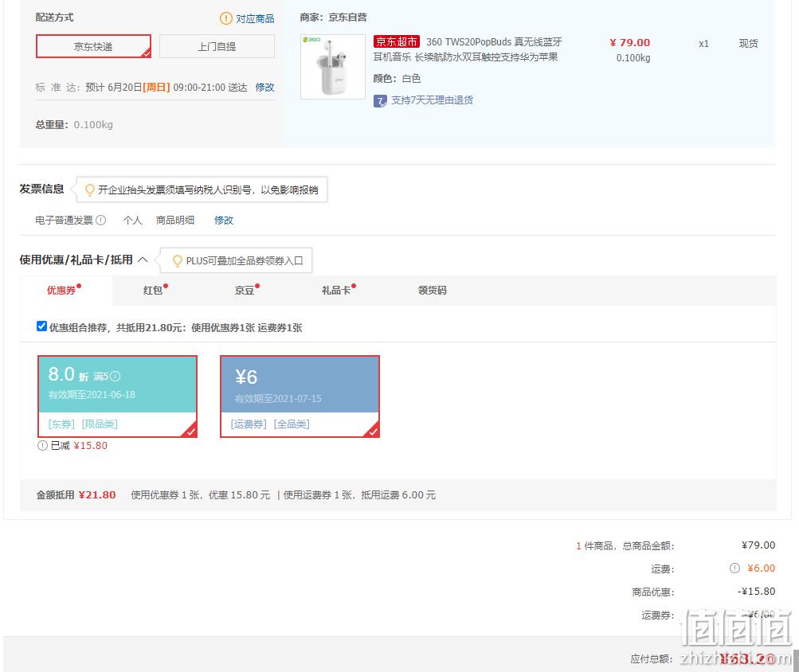Viewport: 799px width, 672px height.
Task: Click 修改 in the invoice info row
Action: click(224, 220)
